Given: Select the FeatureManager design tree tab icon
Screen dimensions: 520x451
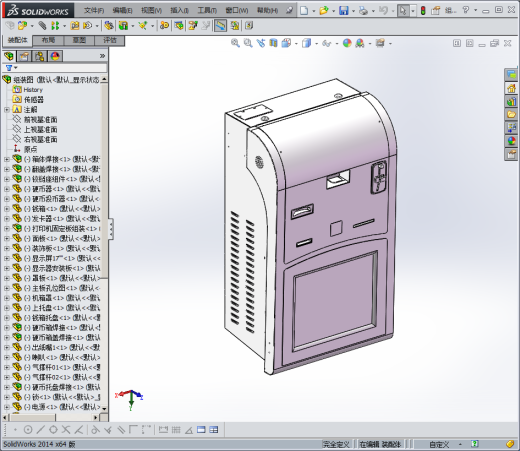Looking at the screenshot, I should pos(9,56).
